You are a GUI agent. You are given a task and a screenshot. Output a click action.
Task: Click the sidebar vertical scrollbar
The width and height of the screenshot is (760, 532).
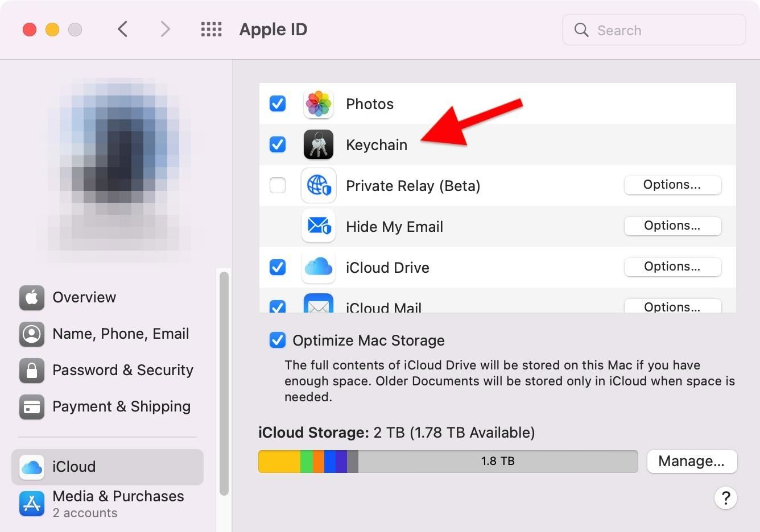click(224, 384)
